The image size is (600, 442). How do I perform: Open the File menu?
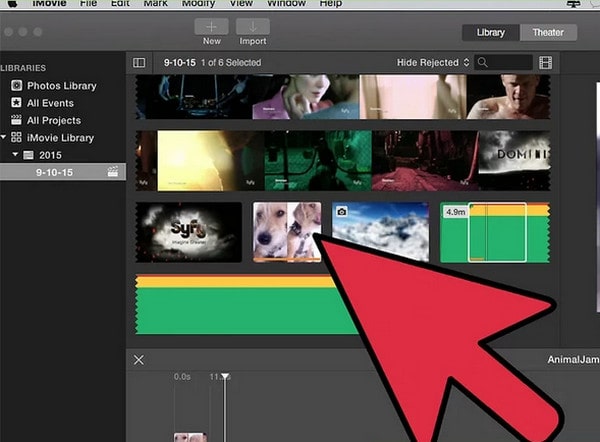click(88, 3)
